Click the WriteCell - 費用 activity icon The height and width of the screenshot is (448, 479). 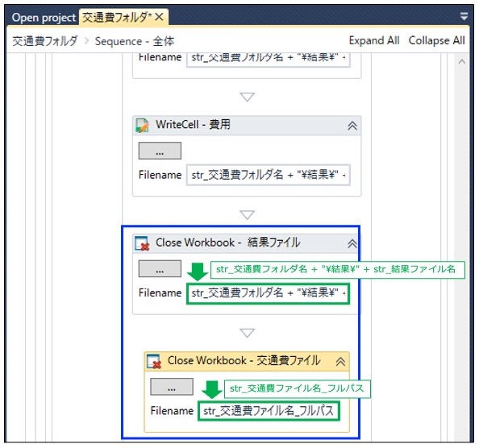(x=142, y=126)
